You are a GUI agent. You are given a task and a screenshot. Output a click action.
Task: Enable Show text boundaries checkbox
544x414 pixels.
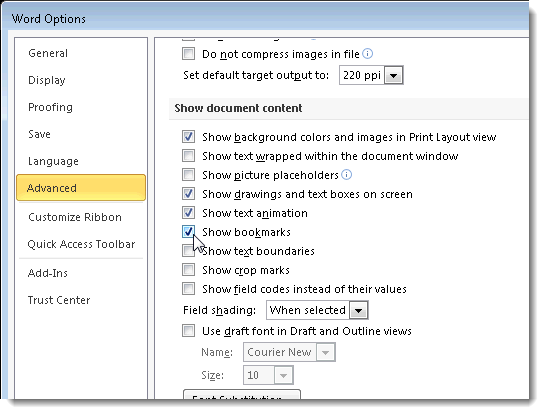click(188, 251)
